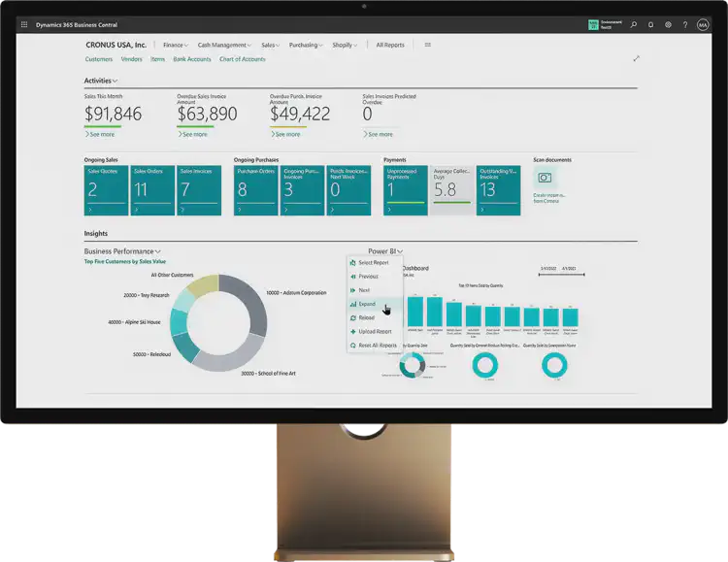Click the green environment badge icon
Viewport: 728px width, 562px height.
(x=593, y=25)
